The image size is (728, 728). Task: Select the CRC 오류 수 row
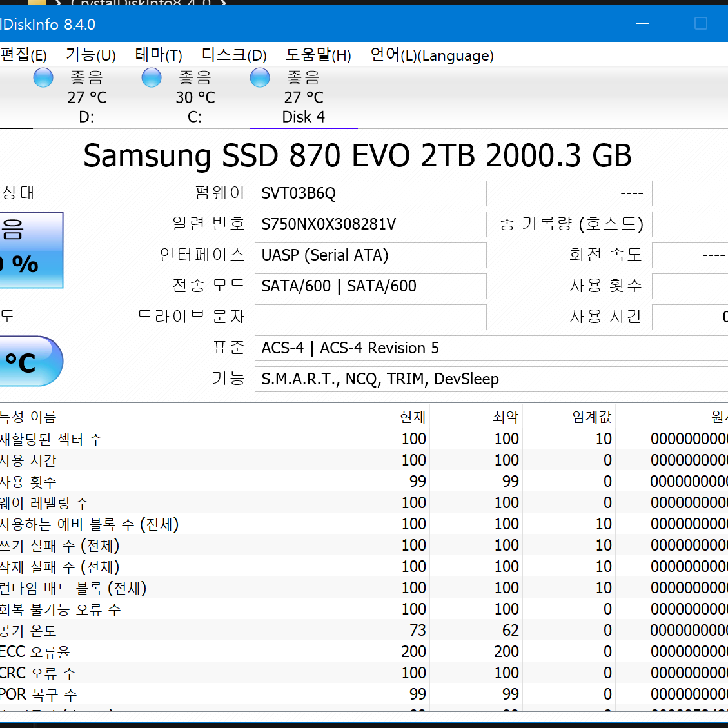pyautogui.click(x=364, y=673)
